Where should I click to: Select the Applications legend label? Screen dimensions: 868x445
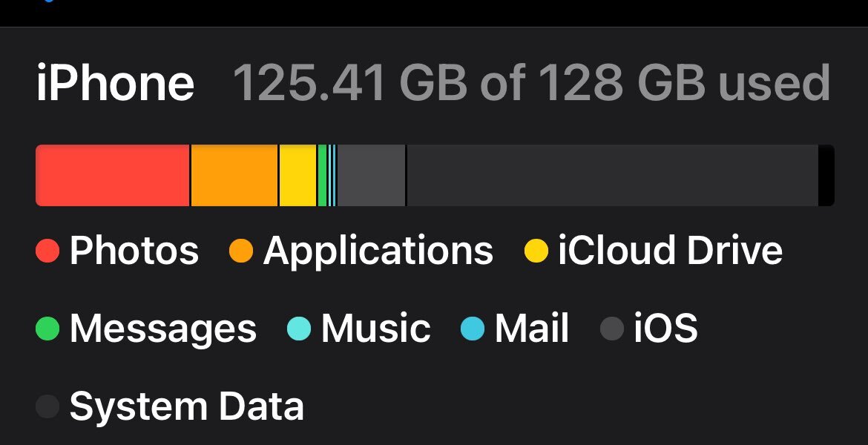(x=378, y=251)
